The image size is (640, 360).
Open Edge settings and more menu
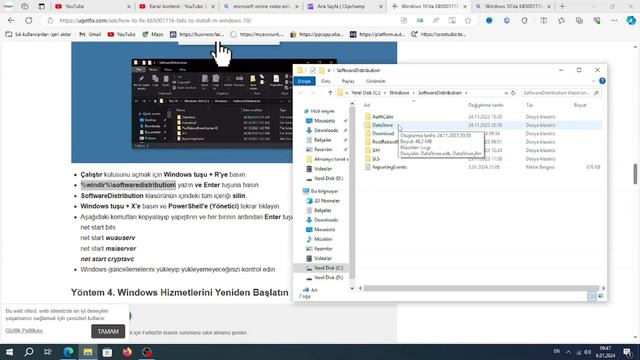[614, 20]
